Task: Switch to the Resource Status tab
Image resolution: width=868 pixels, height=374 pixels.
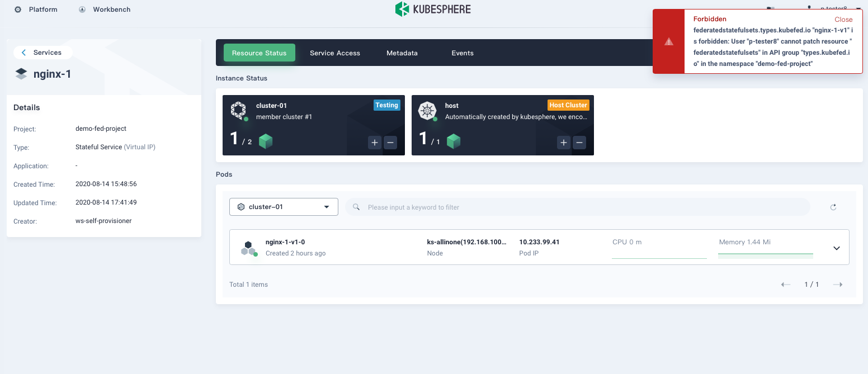Action: [x=260, y=53]
